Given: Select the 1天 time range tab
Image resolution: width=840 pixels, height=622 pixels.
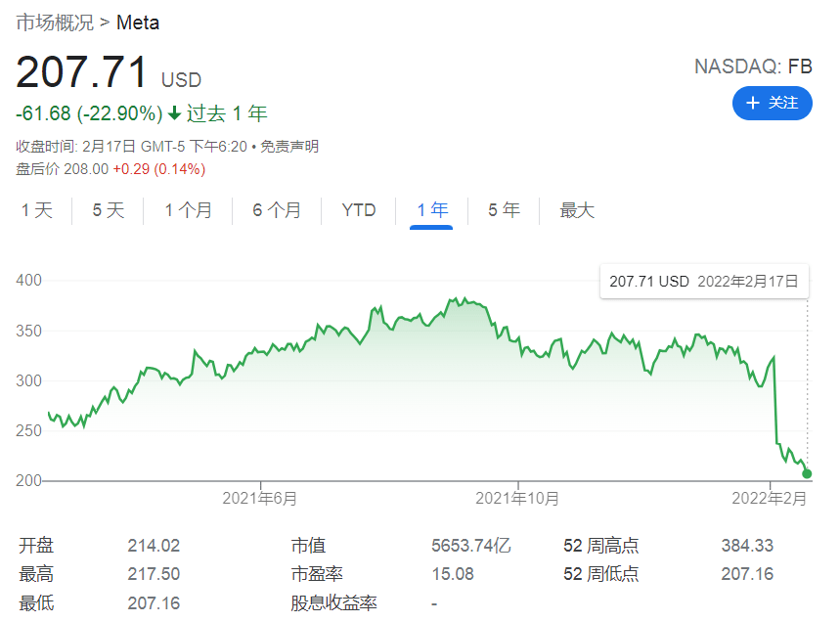Looking at the screenshot, I should click(37, 210).
